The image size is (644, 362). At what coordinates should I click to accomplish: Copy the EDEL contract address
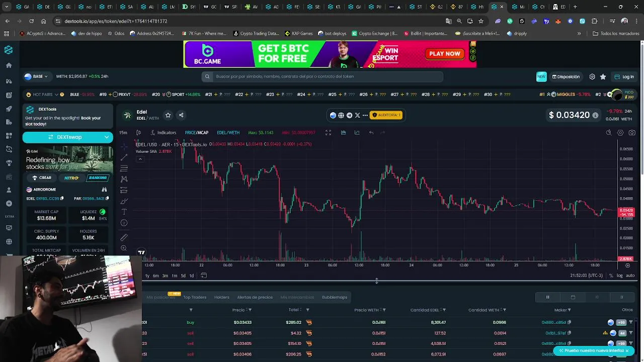62,199
